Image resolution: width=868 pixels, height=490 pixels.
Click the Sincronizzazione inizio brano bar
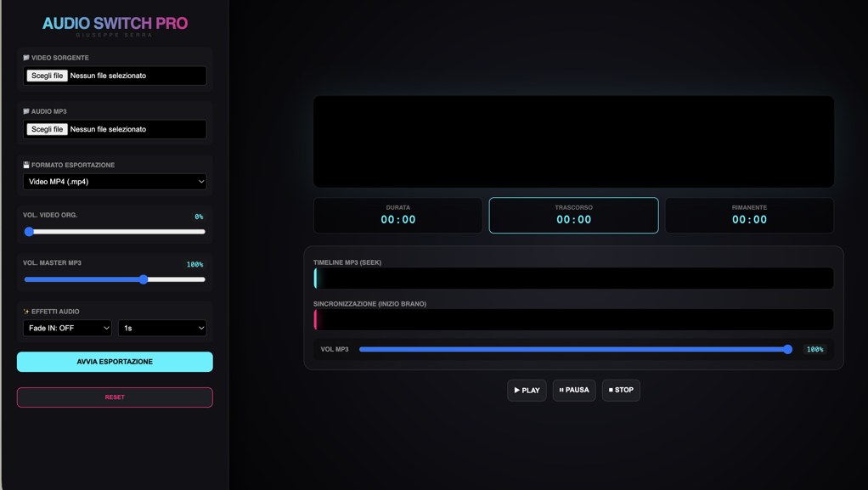click(573, 319)
